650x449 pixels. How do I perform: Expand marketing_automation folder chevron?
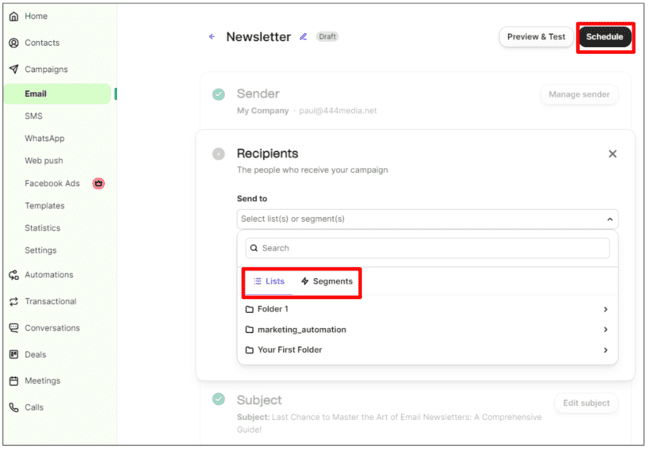[606, 330]
